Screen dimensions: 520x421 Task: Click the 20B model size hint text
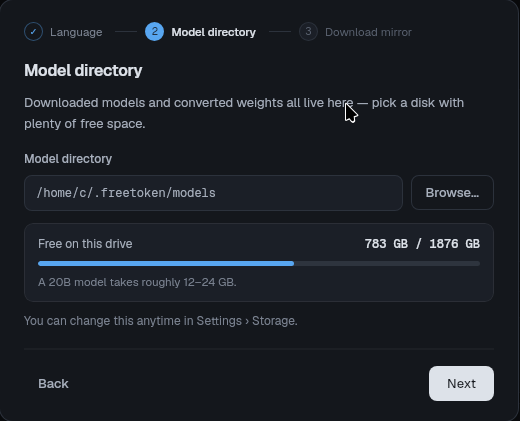click(x=137, y=282)
